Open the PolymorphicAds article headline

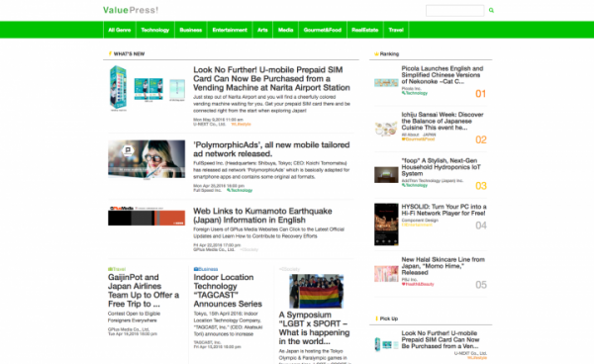click(271, 149)
